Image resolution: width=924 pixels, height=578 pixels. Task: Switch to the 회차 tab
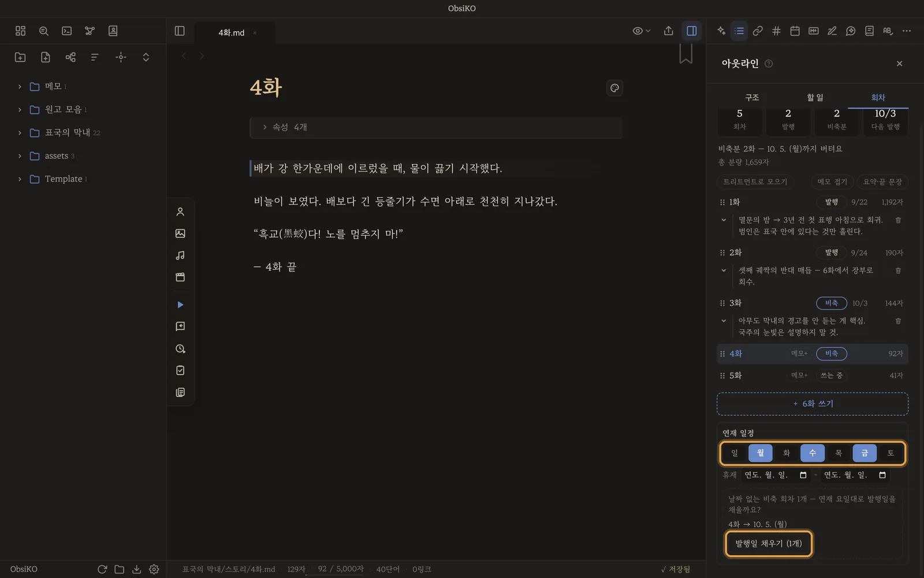[x=878, y=98]
